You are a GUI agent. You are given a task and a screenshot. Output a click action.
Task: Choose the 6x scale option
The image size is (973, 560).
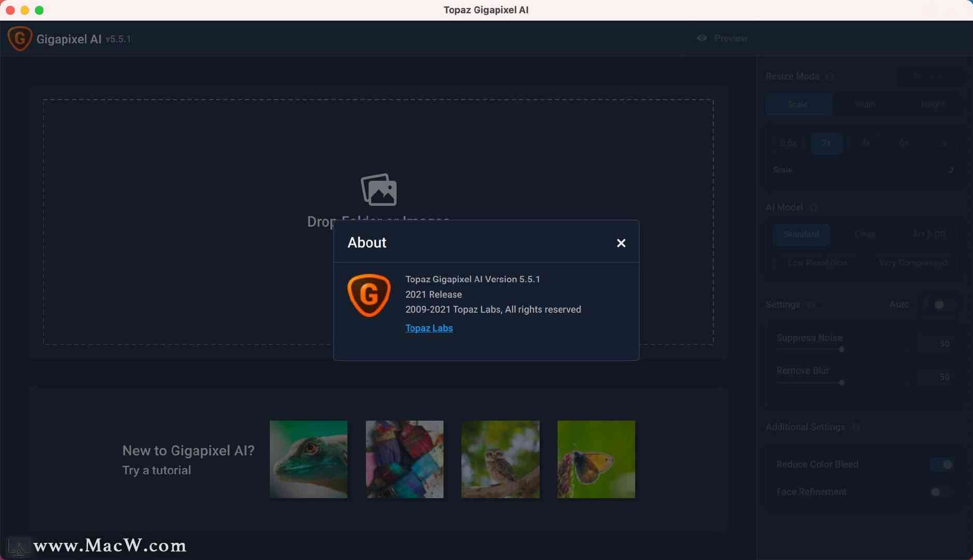(x=903, y=143)
